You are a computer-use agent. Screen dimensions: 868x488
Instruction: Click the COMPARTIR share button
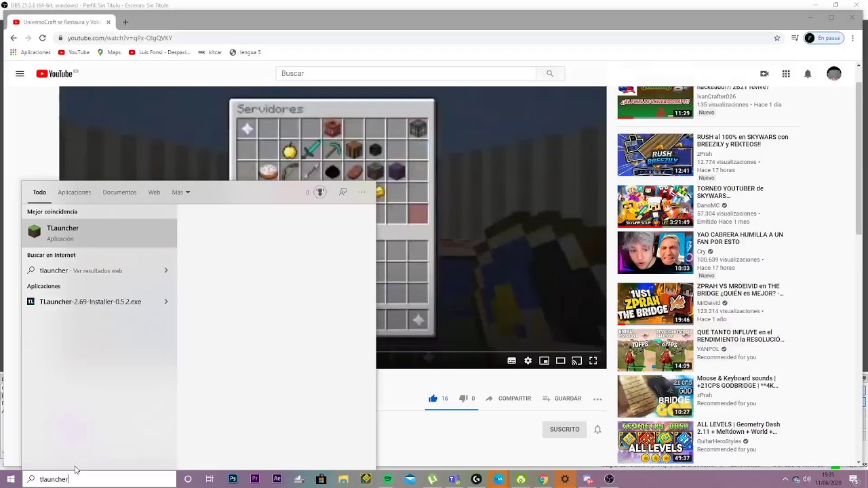pos(508,399)
